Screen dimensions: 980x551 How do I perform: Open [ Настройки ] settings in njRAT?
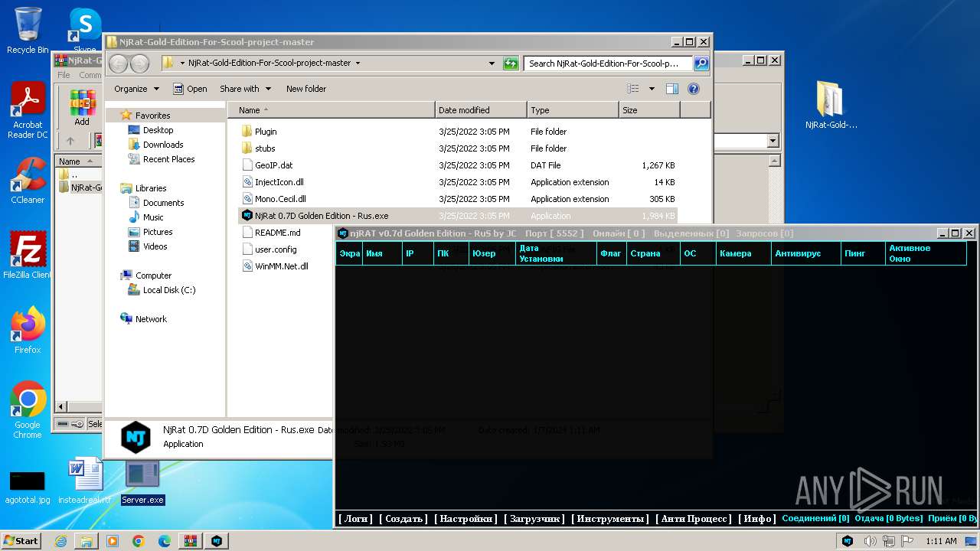[466, 519]
